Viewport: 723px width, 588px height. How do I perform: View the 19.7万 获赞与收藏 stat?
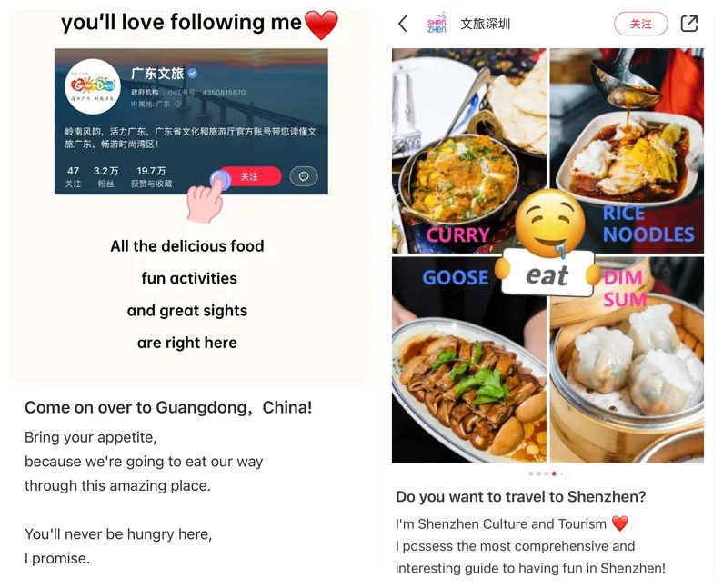151,177
